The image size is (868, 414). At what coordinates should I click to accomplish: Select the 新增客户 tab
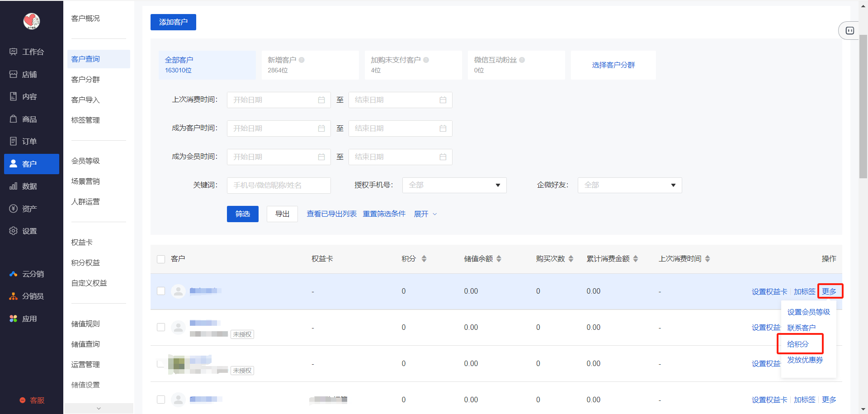point(310,65)
